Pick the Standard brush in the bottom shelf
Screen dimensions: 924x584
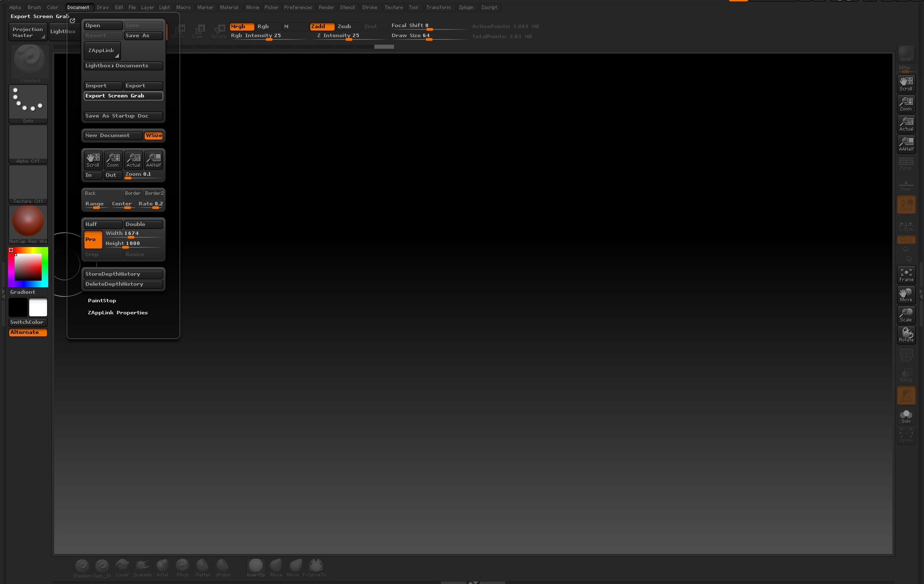[82, 568]
